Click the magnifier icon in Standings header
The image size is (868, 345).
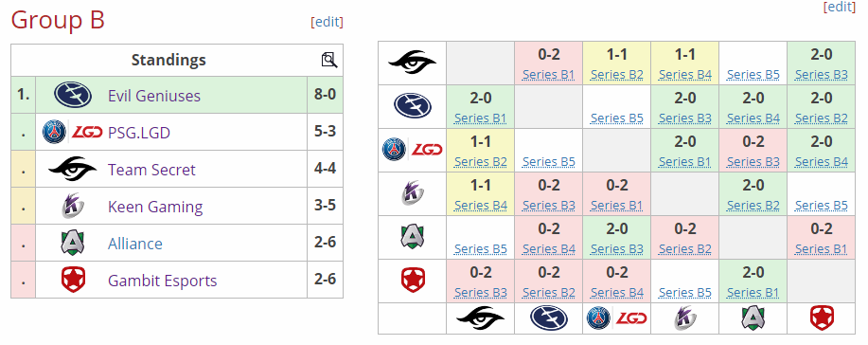click(329, 60)
